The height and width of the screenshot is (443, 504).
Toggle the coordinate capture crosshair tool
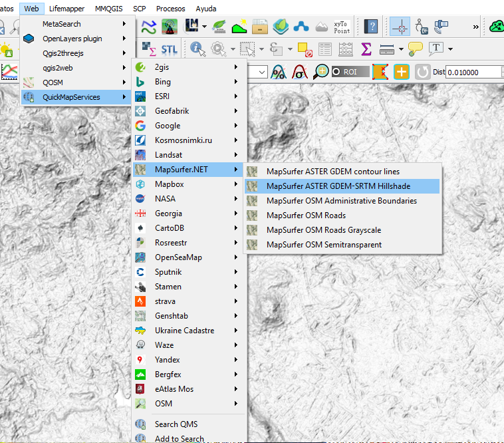click(400, 27)
